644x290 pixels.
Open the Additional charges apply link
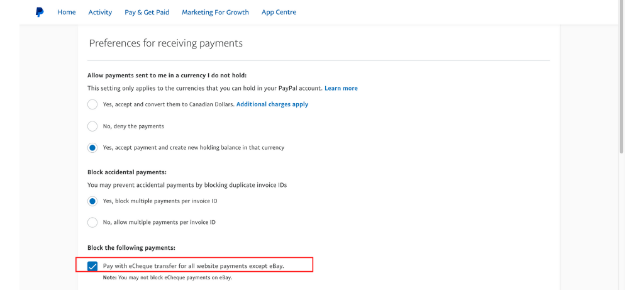click(272, 104)
